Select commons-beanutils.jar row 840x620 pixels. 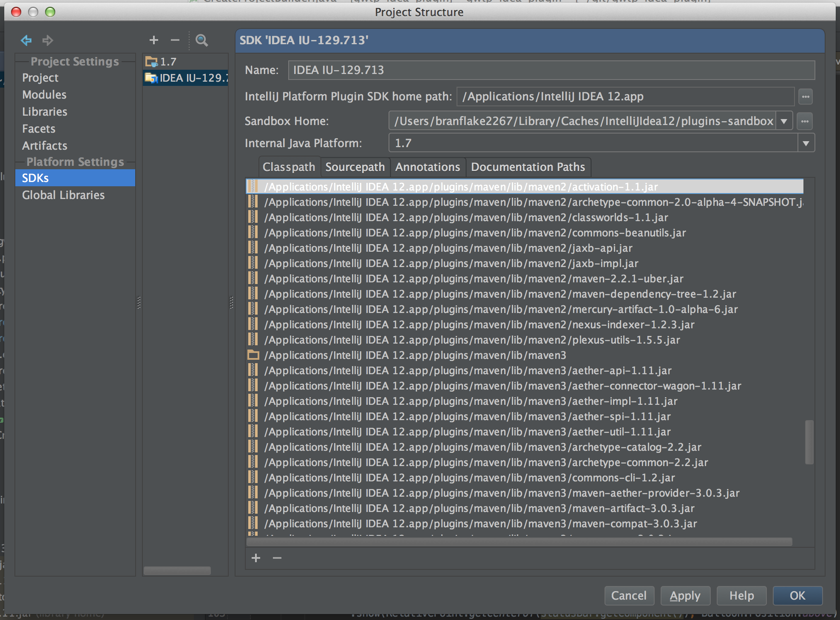click(x=525, y=233)
